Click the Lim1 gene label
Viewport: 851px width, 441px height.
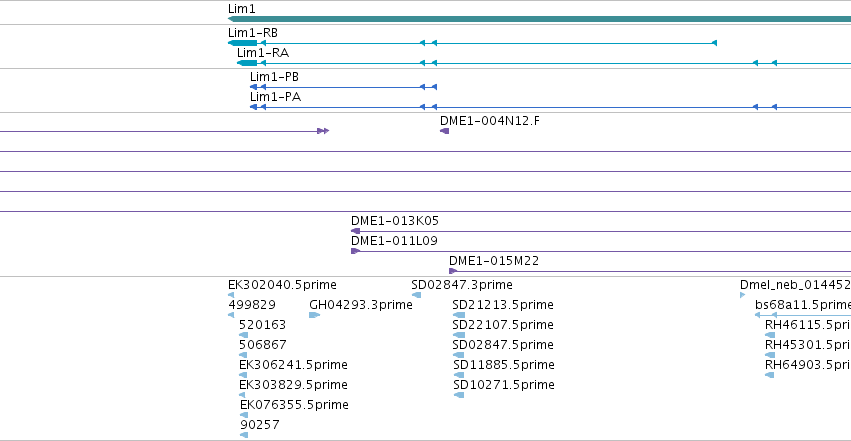[x=242, y=9]
